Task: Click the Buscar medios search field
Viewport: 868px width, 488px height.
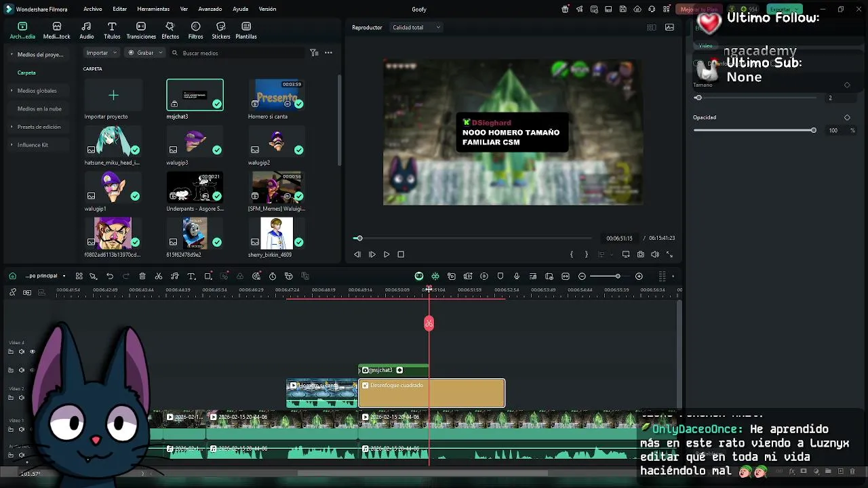Action: point(237,53)
